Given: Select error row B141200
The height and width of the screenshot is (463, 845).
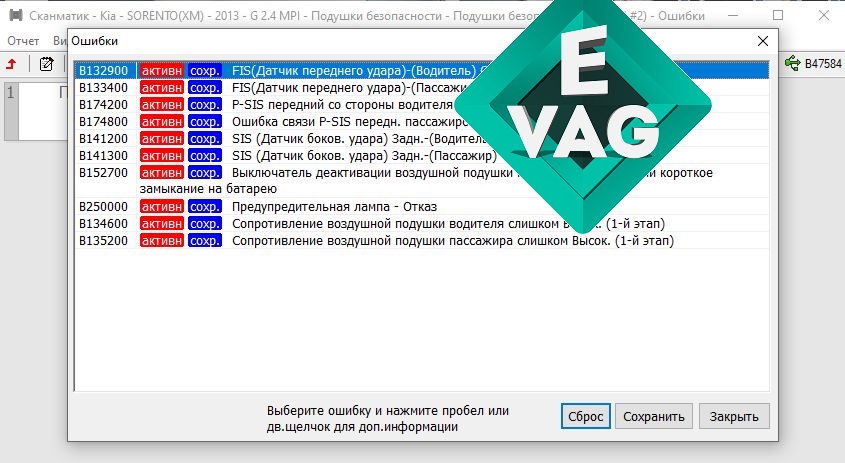Looking at the screenshot, I should [x=421, y=139].
